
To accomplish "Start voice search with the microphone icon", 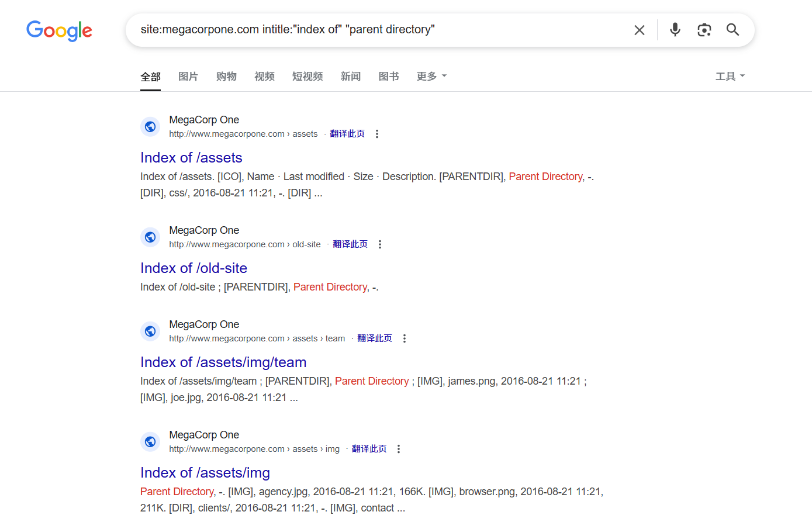I will point(675,29).
